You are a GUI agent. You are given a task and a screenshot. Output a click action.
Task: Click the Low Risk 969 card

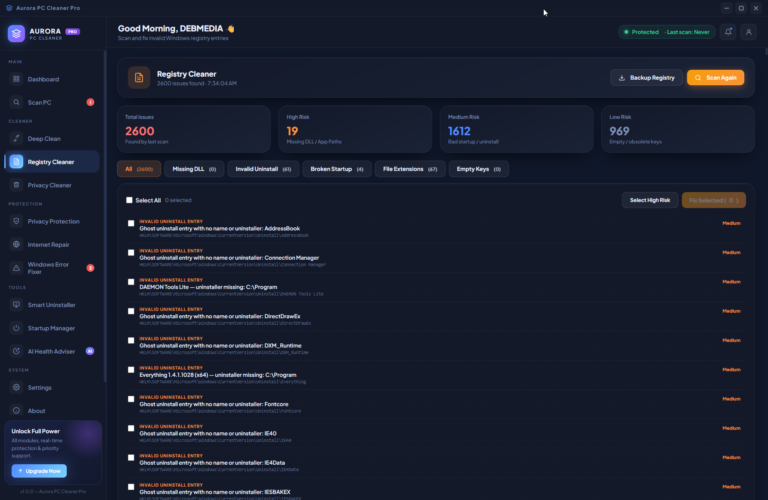[x=678, y=129]
